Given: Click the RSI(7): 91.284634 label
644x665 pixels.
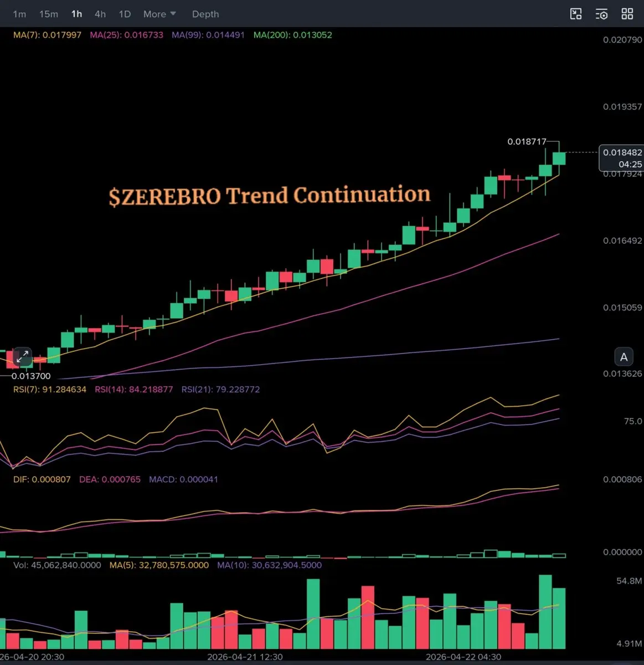Looking at the screenshot, I should [x=50, y=390].
